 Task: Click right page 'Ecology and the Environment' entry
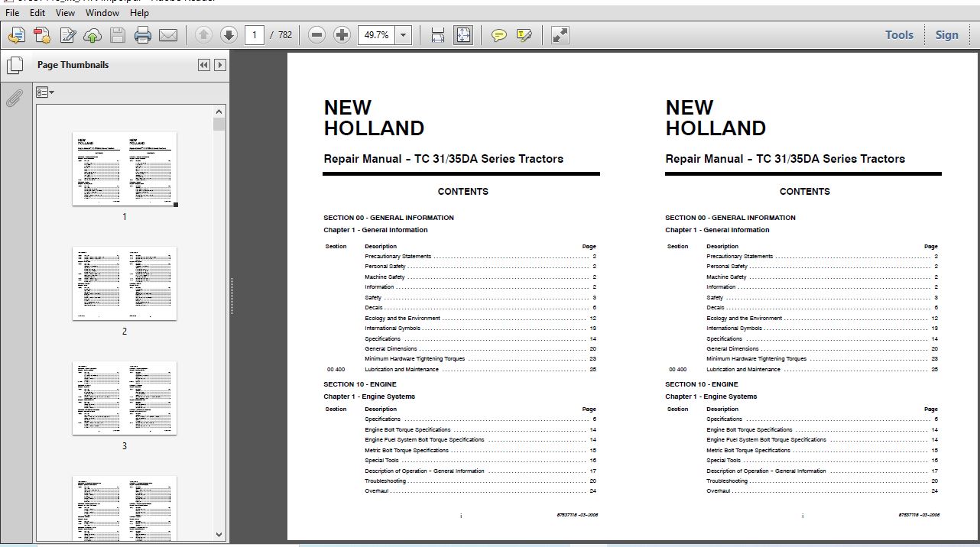pyautogui.click(x=745, y=319)
